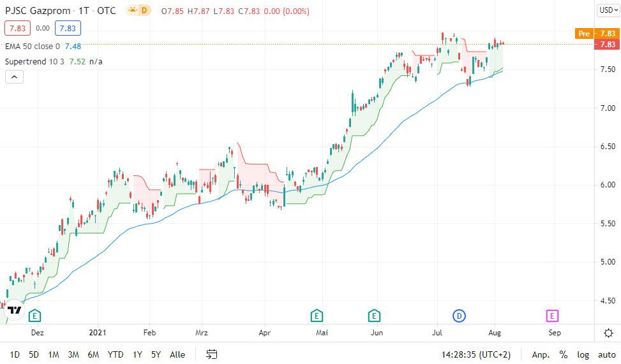621x364 pixels.
Task: Click the earnings E marker near Dez
Action: (x=35, y=316)
